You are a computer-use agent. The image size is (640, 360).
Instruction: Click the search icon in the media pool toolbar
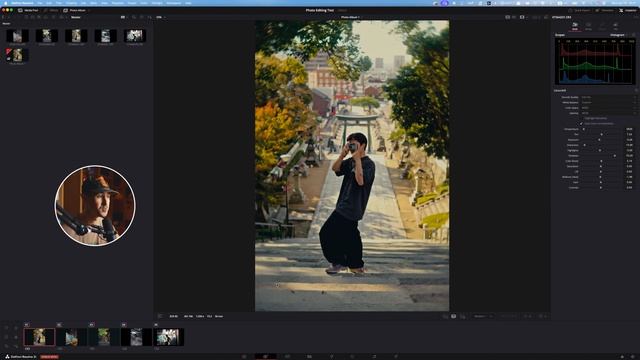pos(134,17)
